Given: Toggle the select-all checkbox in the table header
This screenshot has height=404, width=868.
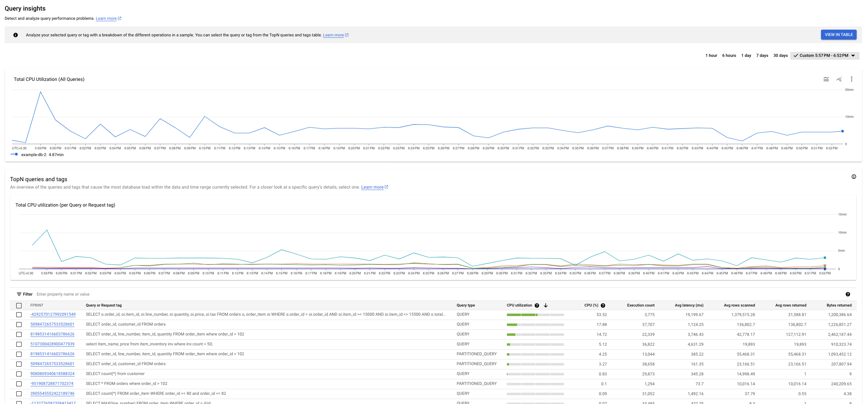Looking at the screenshot, I should 18,305.
